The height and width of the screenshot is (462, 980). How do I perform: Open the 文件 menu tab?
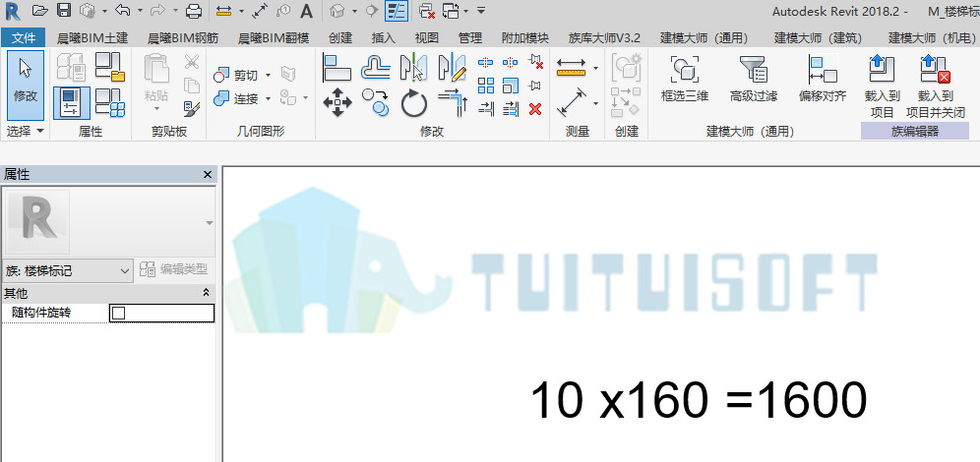pyautogui.click(x=24, y=37)
